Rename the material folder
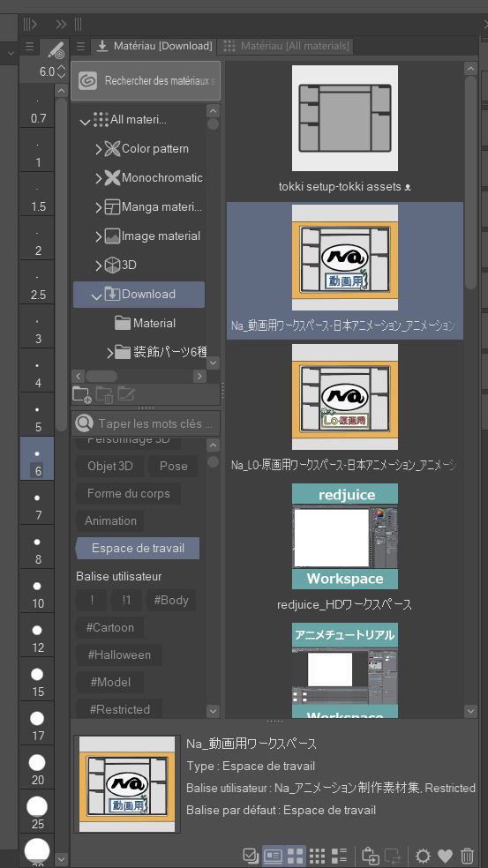Viewport: 488px width, 868px height. [x=127, y=394]
